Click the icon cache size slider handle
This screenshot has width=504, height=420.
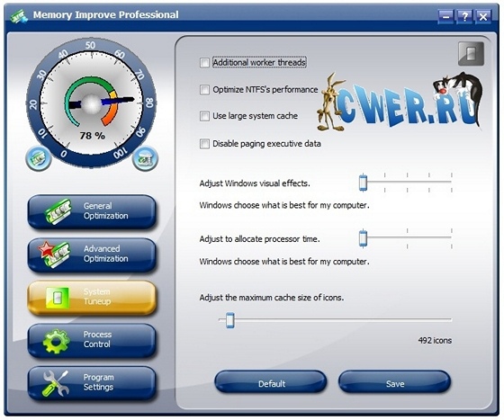coord(229,320)
